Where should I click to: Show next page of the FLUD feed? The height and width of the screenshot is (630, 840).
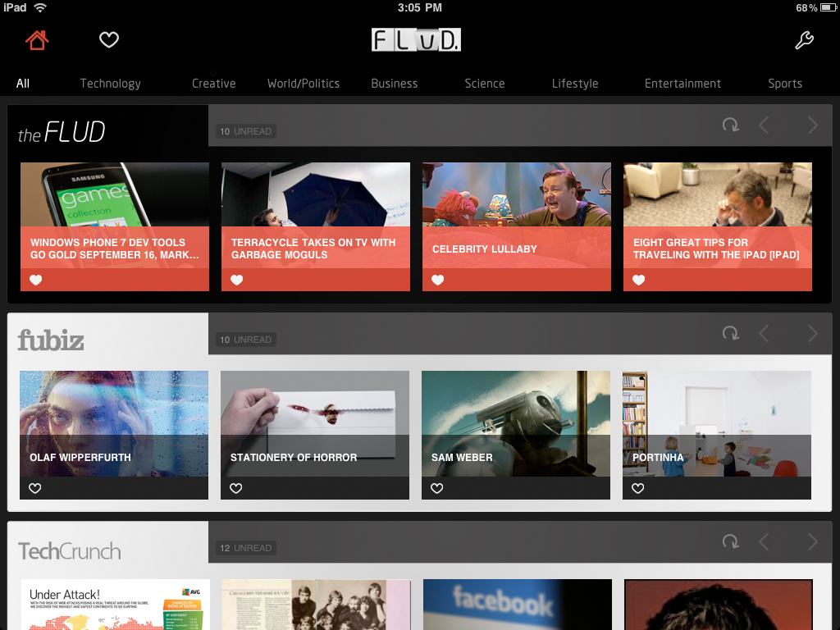point(813,126)
